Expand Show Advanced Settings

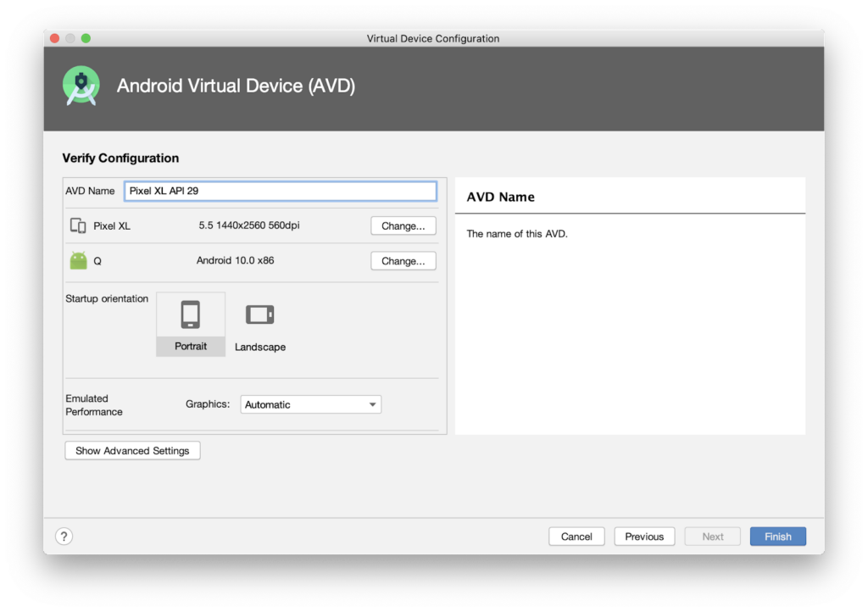click(132, 450)
